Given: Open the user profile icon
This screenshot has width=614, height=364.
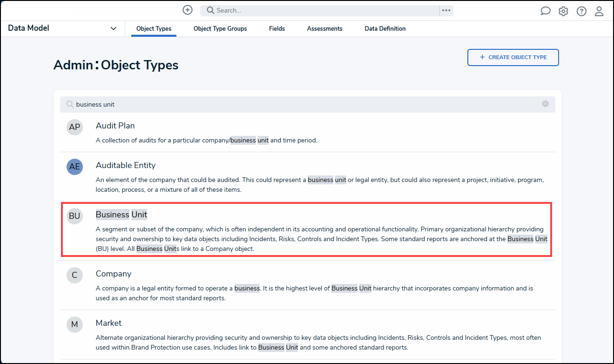Looking at the screenshot, I should 599,10.
